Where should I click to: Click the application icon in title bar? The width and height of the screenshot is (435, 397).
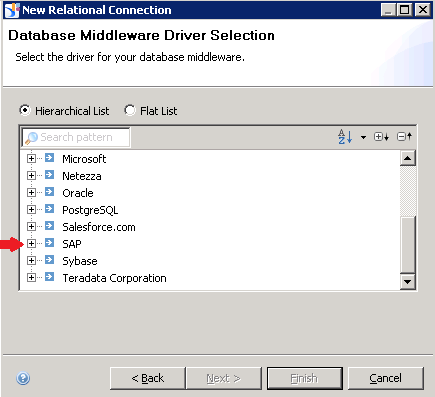12,10
